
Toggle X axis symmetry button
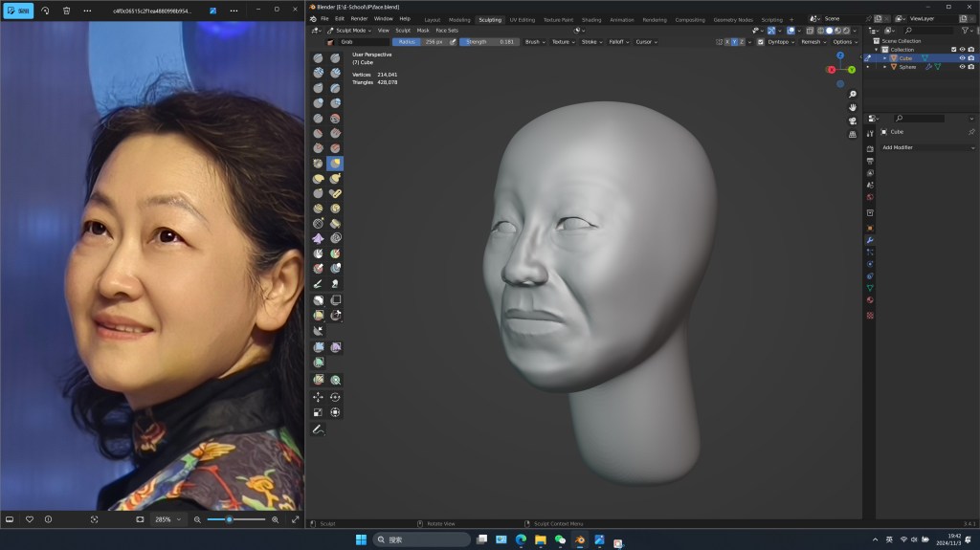[x=726, y=42]
